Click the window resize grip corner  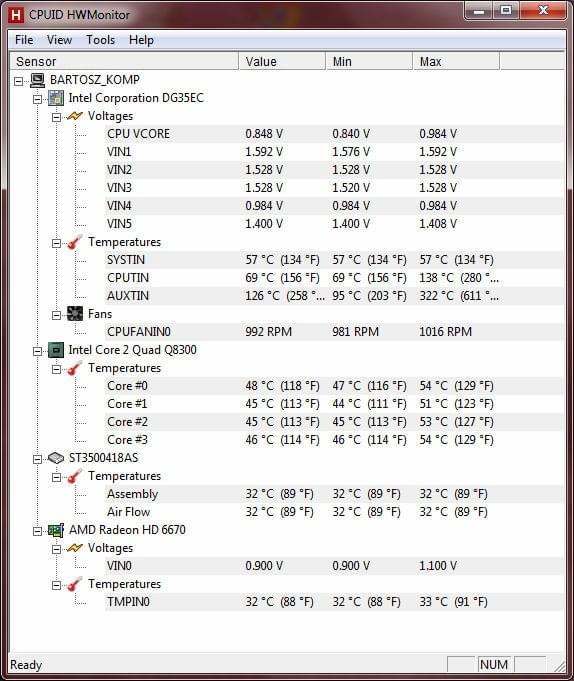click(559, 666)
